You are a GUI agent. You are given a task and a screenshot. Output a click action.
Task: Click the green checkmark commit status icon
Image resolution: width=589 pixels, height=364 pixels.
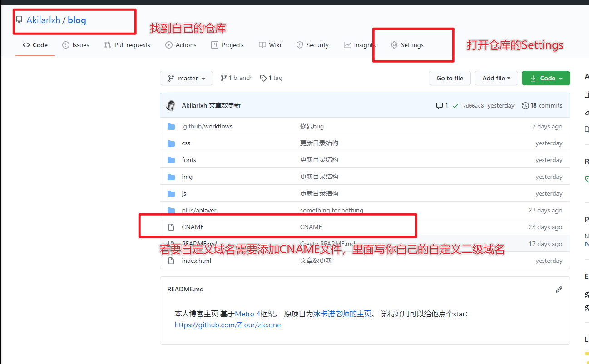pos(455,106)
